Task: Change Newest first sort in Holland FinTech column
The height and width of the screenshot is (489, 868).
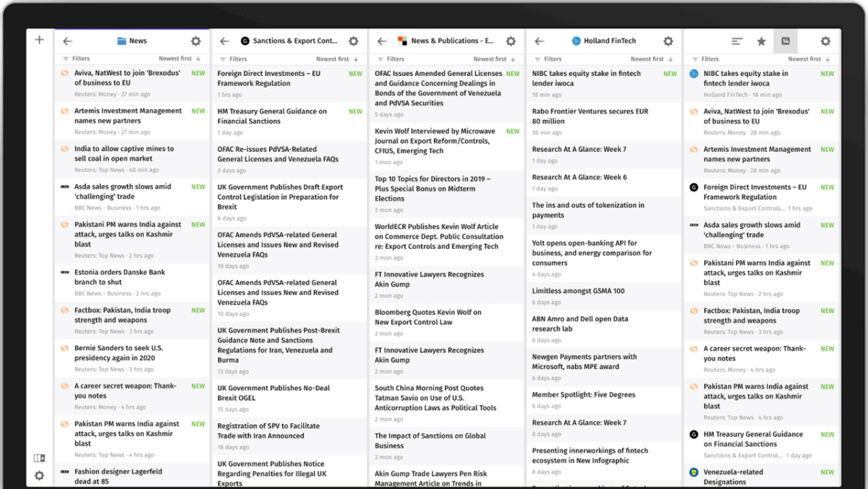Action: tap(652, 59)
